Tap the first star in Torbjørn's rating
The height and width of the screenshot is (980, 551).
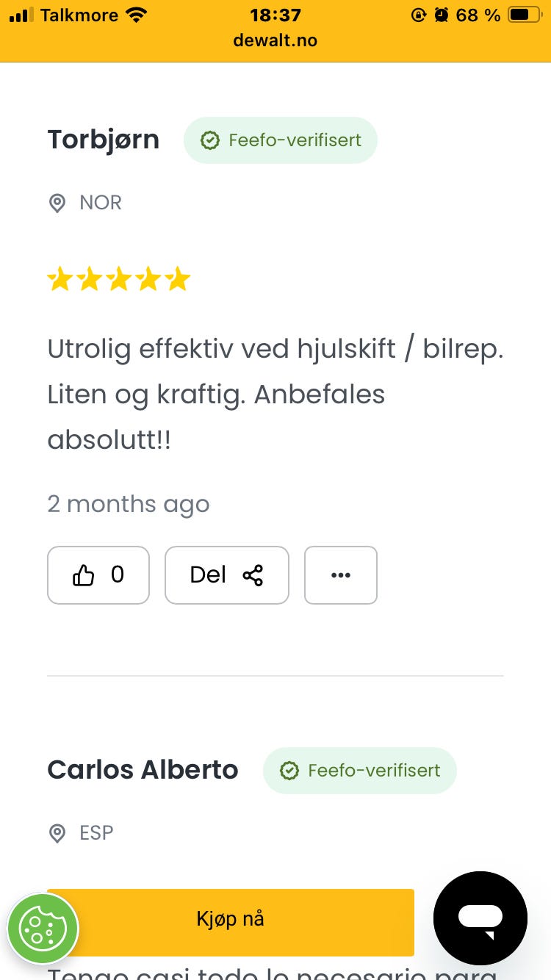(x=60, y=278)
